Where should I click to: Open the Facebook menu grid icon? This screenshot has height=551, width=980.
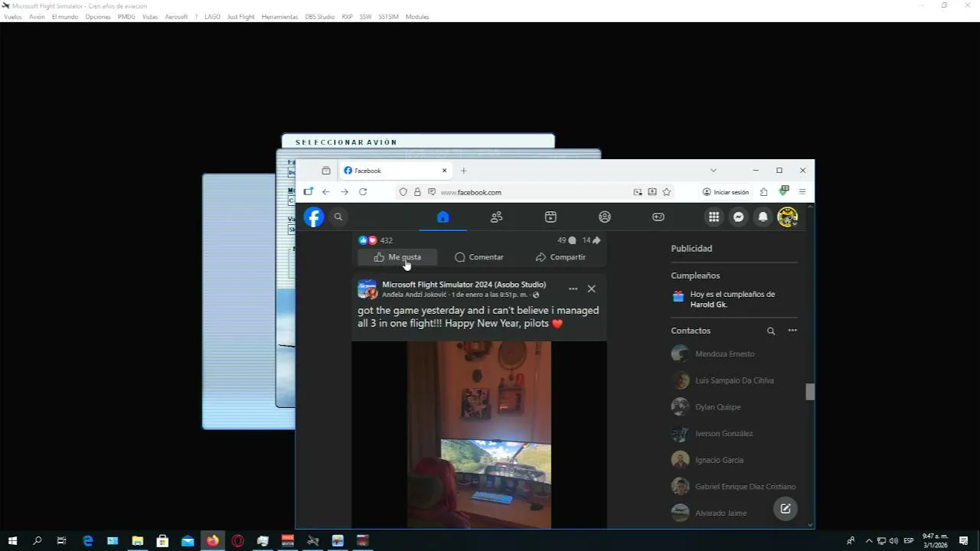pos(714,217)
